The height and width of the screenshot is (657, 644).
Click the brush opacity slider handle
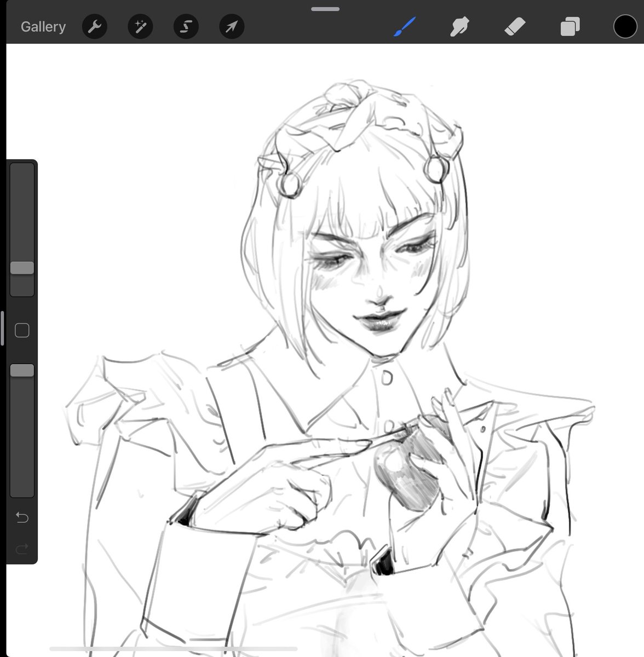[x=22, y=371]
